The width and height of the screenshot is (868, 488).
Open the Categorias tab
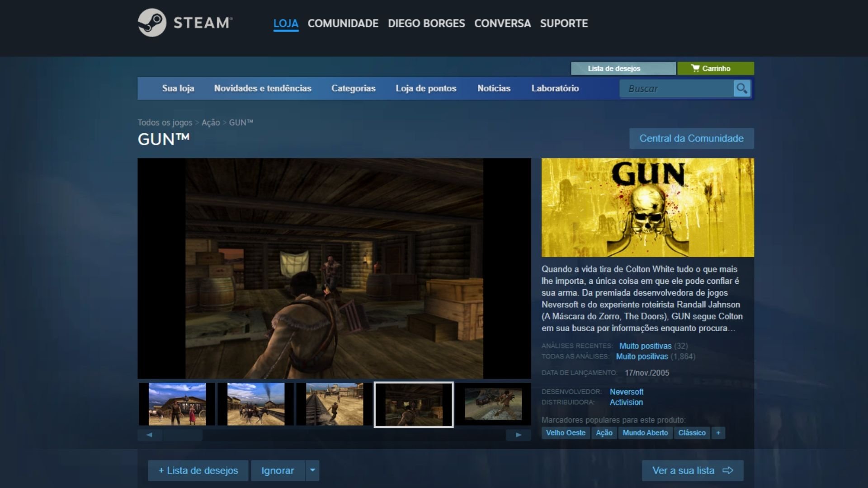(x=354, y=89)
